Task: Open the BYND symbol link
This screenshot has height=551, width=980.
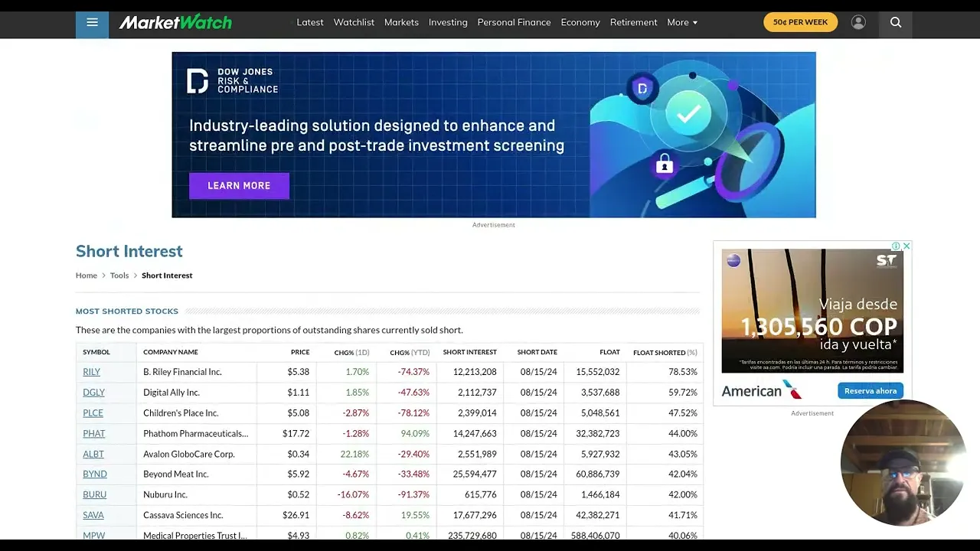Action: 95,474
